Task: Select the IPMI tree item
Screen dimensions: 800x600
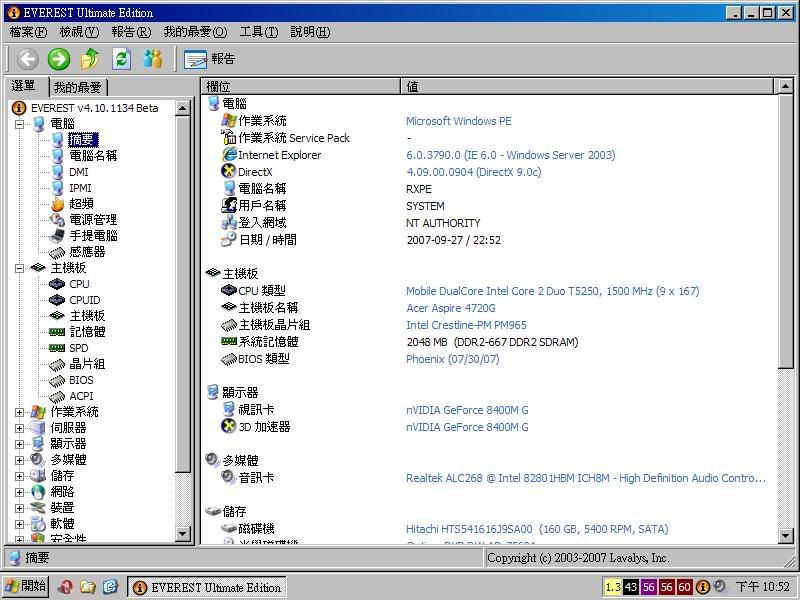Action: 80,188
